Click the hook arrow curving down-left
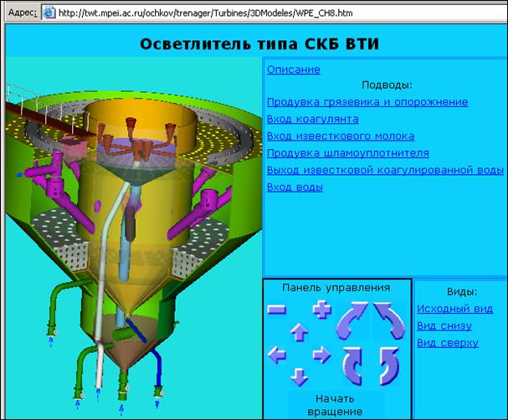508x420 pixels. click(389, 366)
